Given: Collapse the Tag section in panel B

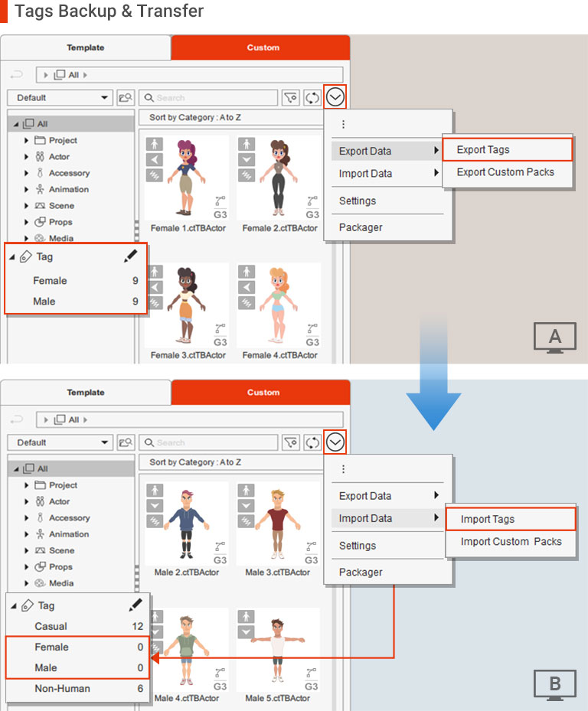Looking at the screenshot, I should pos(15,606).
